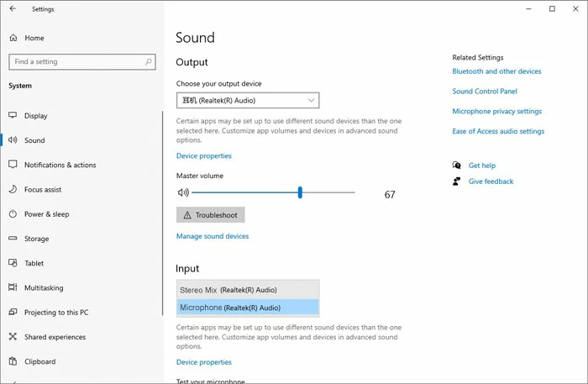Click the master volume slider handle

(300, 192)
